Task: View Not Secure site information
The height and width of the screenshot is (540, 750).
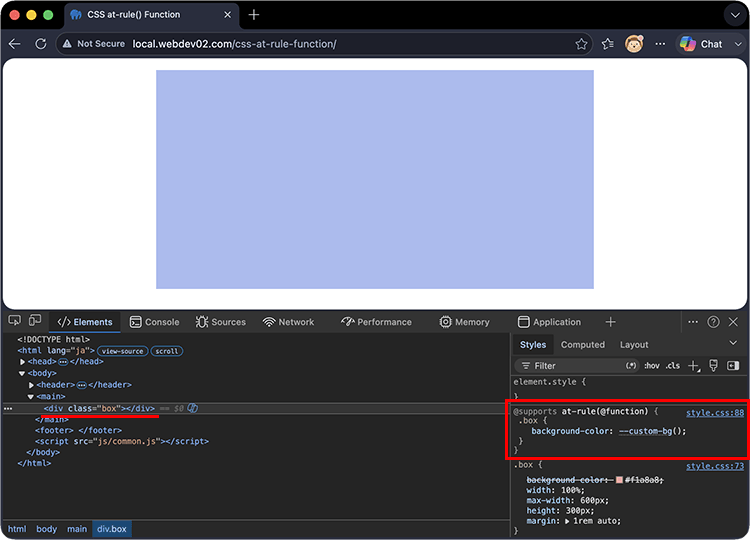Action: coord(95,44)
